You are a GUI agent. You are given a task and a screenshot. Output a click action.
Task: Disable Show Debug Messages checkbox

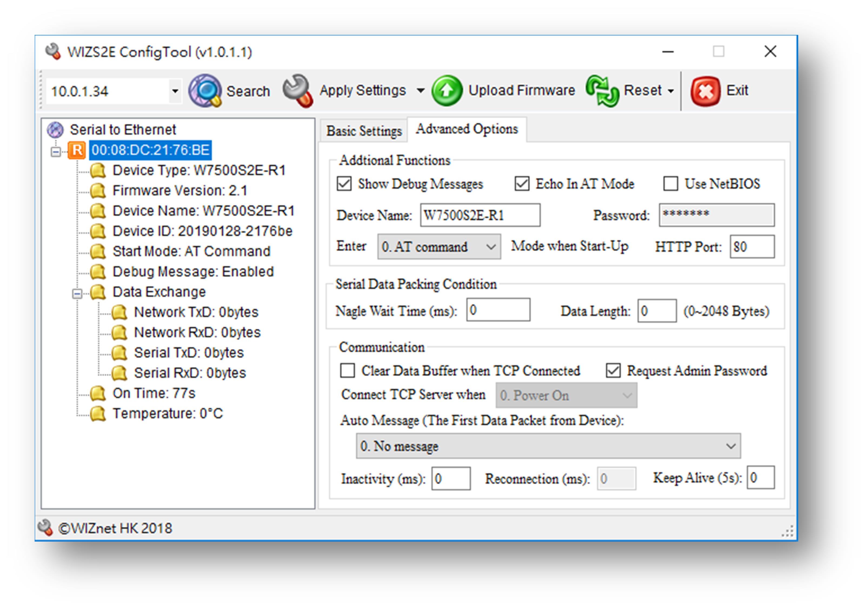tap(344, 184)
